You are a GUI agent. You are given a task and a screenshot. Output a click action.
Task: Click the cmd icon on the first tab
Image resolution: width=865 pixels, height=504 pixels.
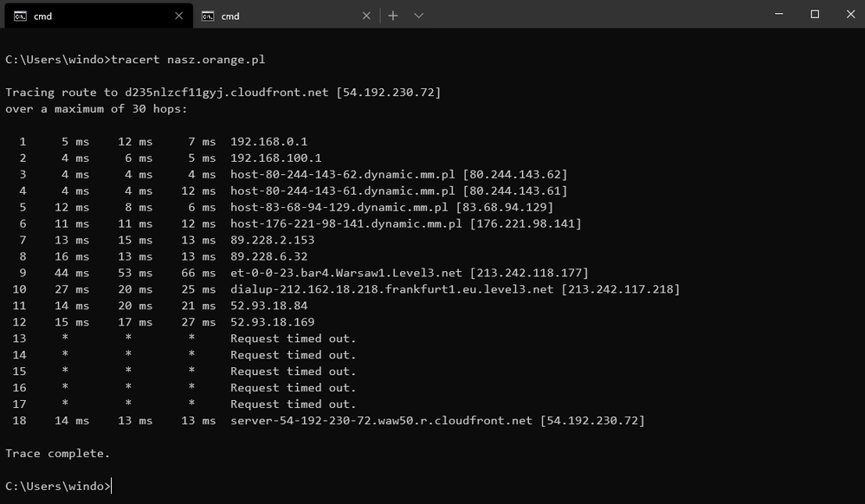[x=20, y=16]
